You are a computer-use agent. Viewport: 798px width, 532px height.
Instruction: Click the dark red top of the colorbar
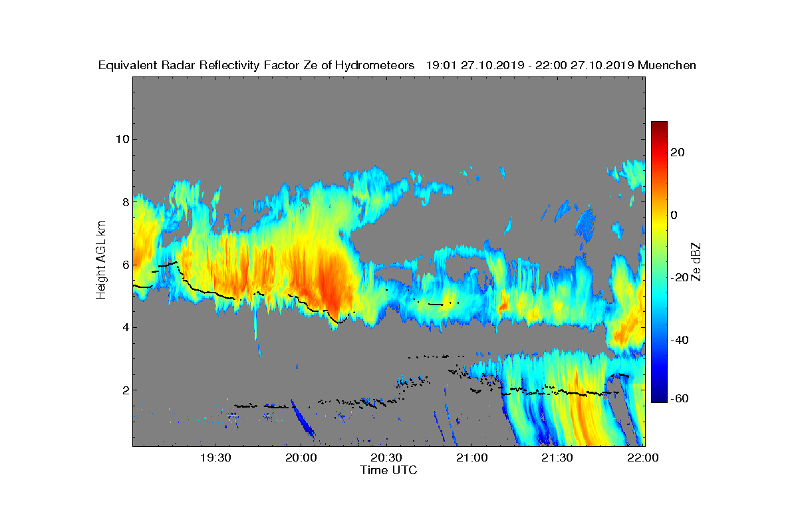659,125
